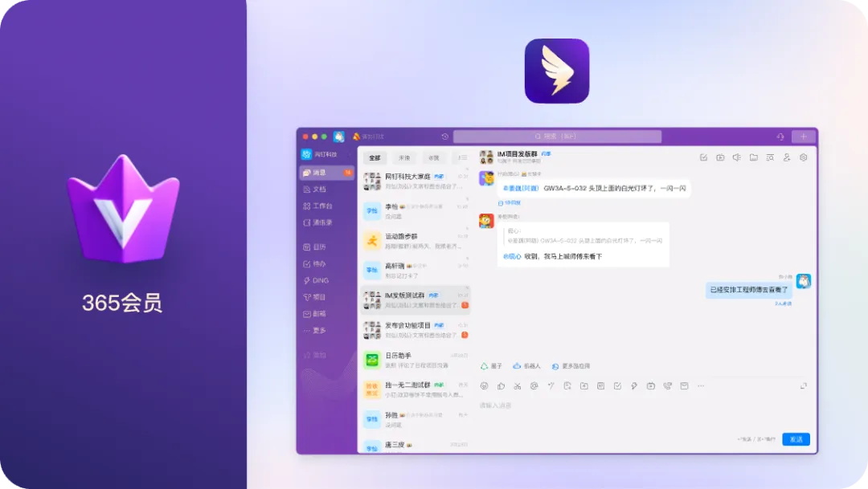Open the 运动跑步群 conversation
This screenshot has width=868, height=489.
(x=414, y=240)
